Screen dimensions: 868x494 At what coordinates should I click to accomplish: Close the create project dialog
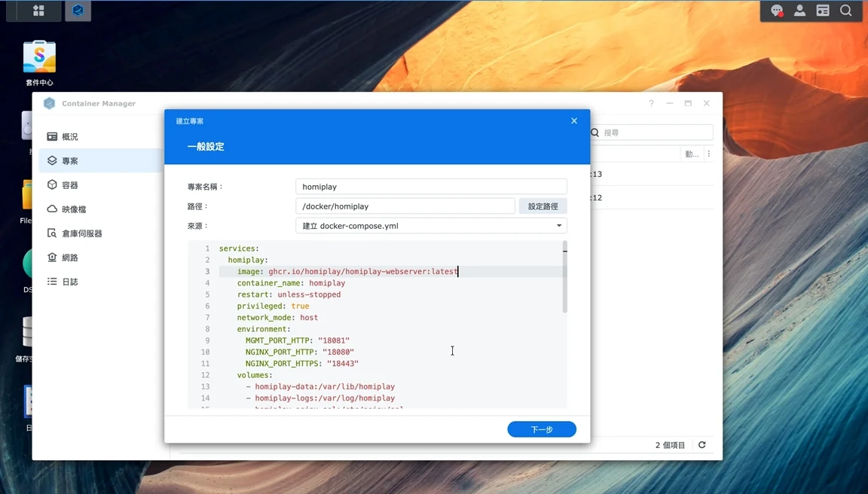coord(574,120)
